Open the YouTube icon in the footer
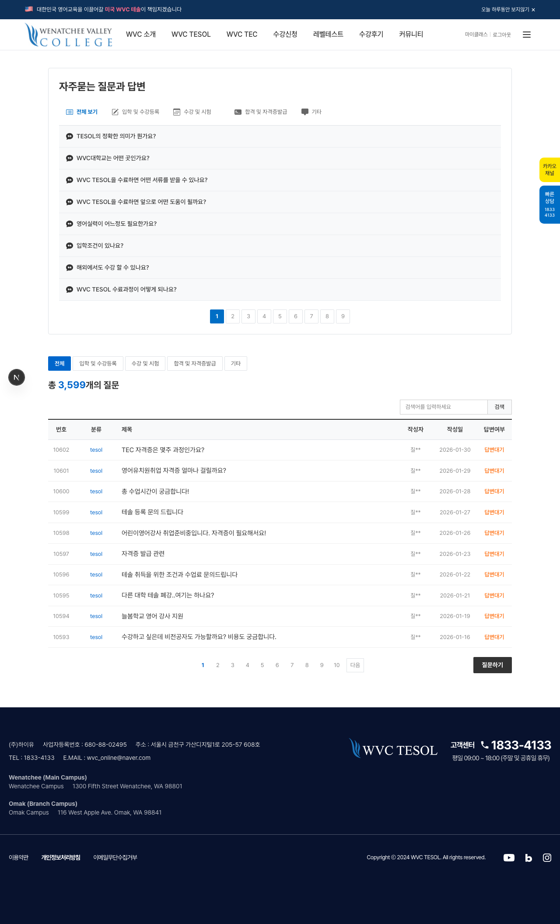Viewport: 560px width, 924px height. click(509, 857)
